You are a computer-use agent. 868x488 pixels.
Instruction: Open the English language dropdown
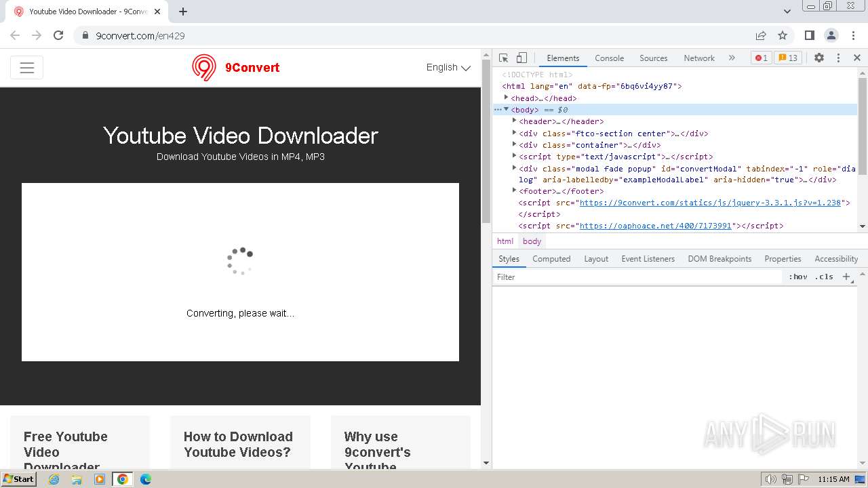448,67
